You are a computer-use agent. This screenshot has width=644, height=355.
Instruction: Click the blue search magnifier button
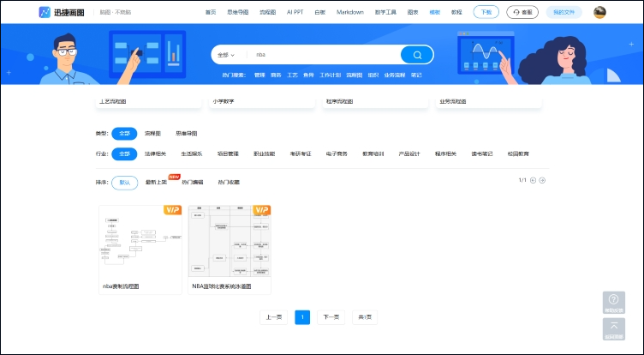417,55
